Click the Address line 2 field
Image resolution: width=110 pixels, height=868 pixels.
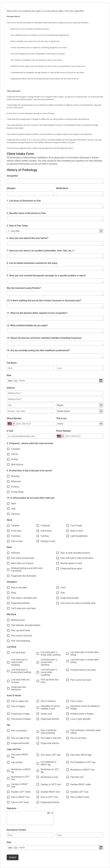[55, 399]
